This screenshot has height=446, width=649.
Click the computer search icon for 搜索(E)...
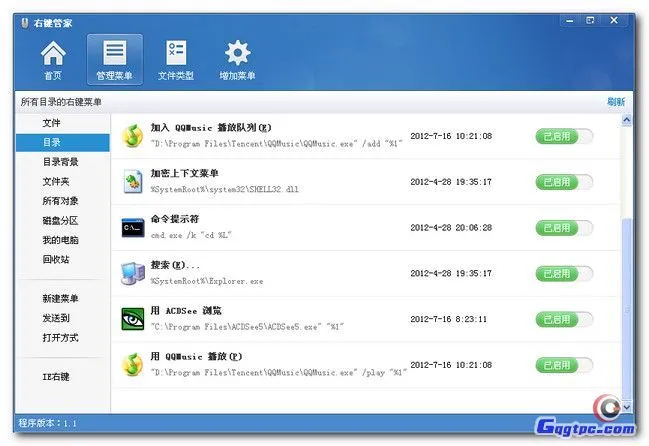pyautogui.click(x=133, y=273)
